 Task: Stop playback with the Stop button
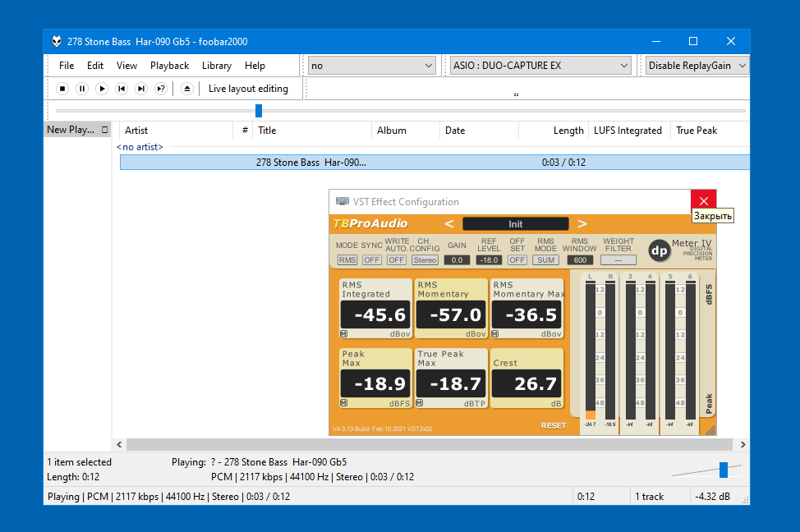click(x=62, y=89)
